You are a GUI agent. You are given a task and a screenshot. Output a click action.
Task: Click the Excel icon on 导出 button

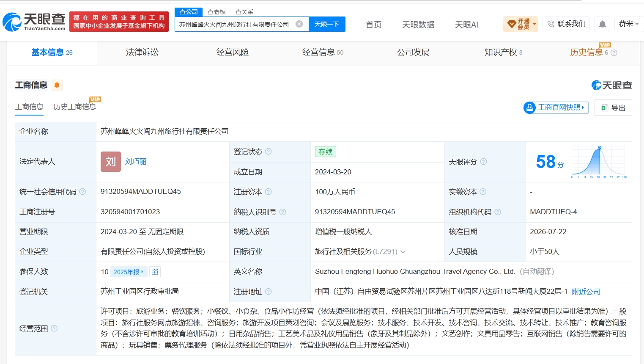605,108
